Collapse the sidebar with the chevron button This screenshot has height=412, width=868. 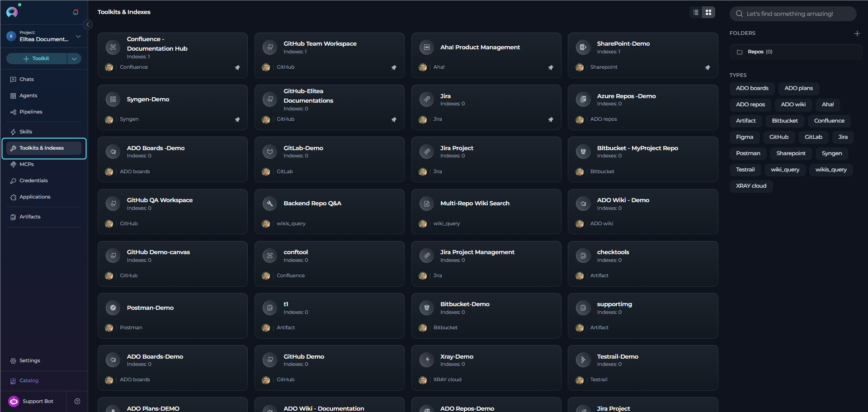coord(88,24)
